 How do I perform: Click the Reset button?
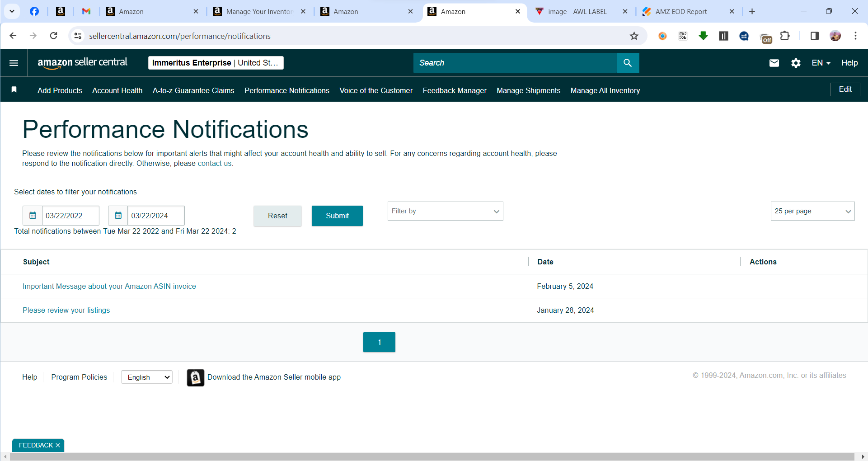click(277, 216)
